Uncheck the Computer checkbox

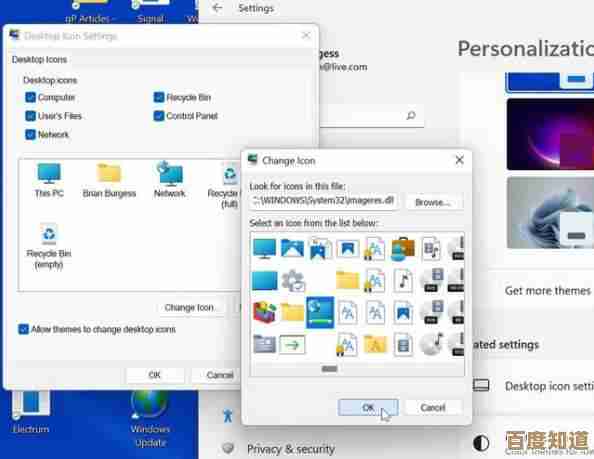(30, 97)
